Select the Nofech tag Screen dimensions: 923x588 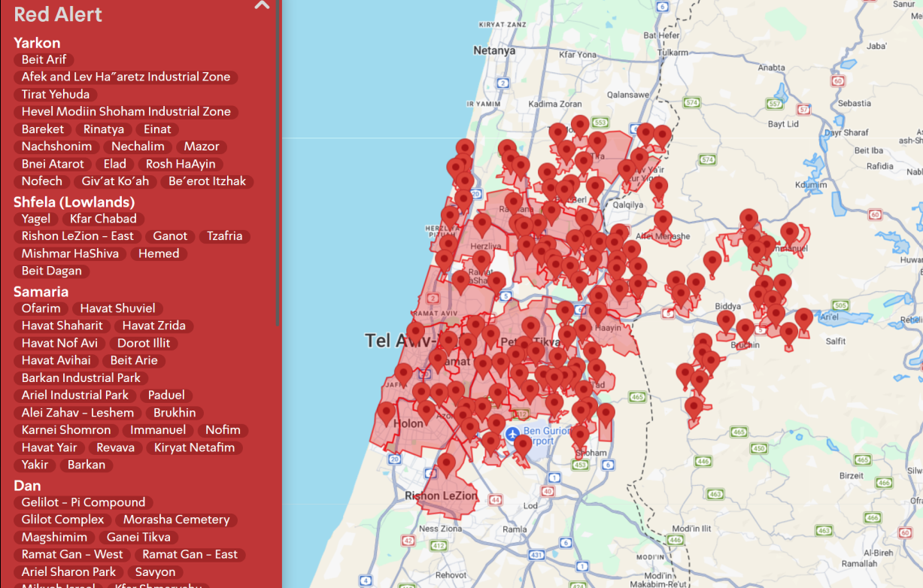pyautogui.click(x=42, y=181)
